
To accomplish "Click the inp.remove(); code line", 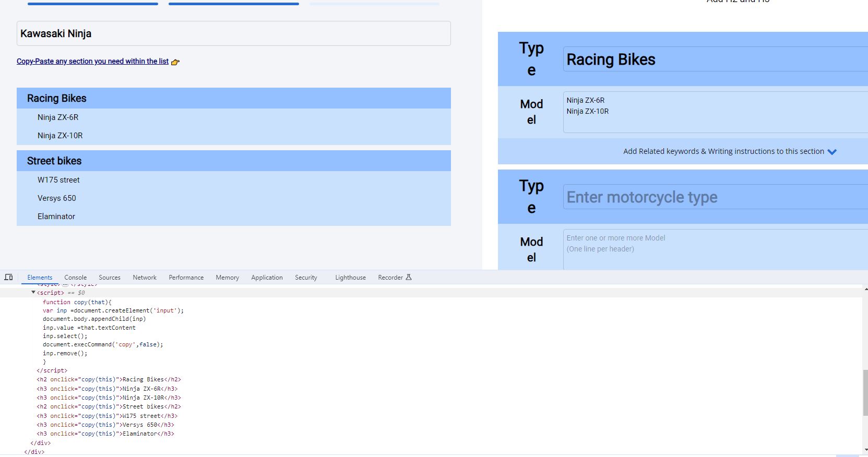I will pos(65,353).
